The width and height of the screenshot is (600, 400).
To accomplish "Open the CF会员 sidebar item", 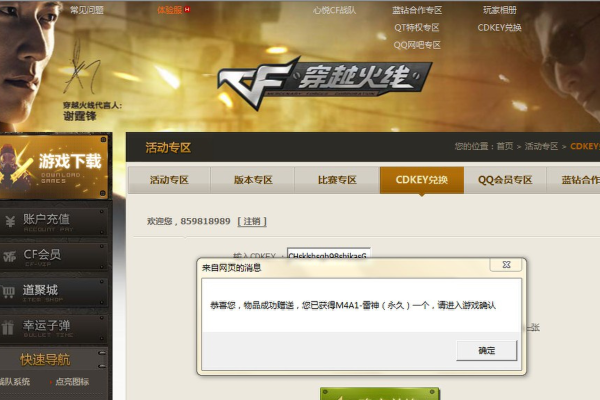I will pos(54,257).
